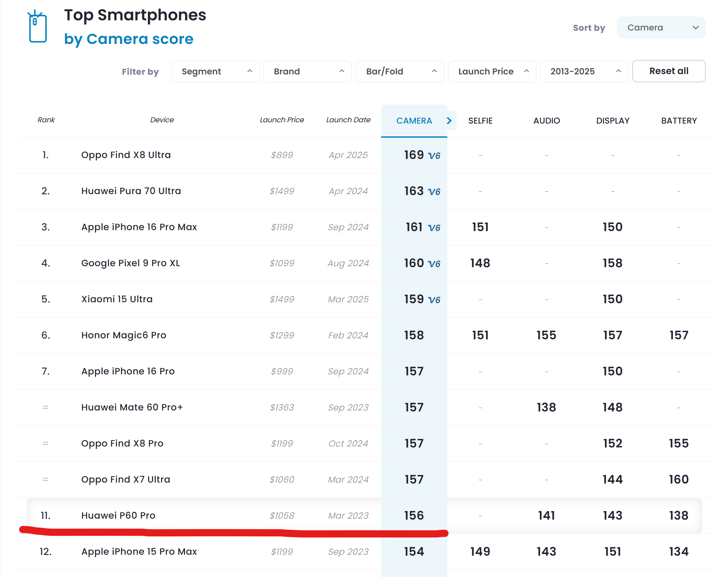Viewport: 728px width, 577px height.
Task: Click the Launch Date column header
Action: (348, 120)
